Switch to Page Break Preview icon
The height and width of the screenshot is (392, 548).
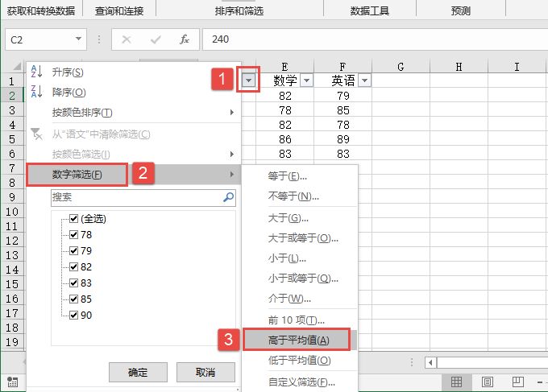[x=517, y=382]
